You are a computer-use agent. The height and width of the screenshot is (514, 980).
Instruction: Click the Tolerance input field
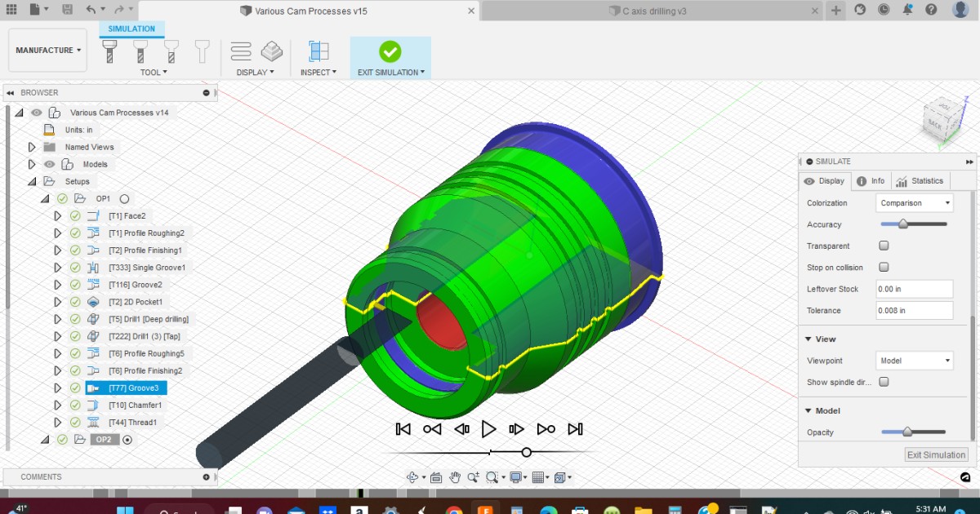914,310
